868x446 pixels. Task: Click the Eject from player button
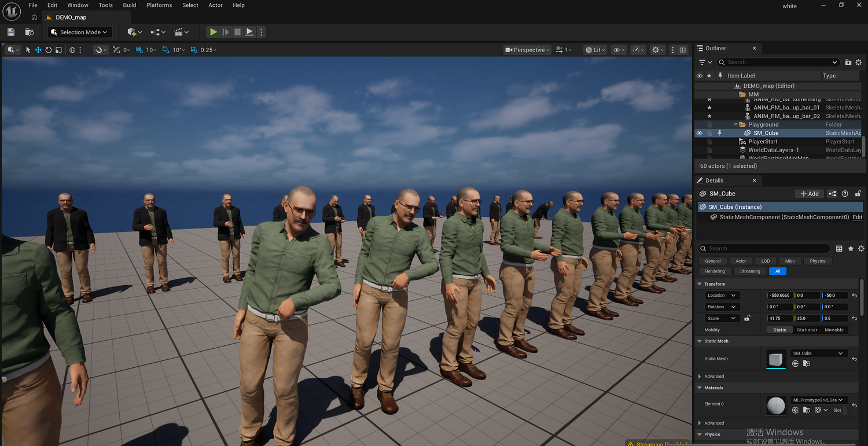coord(249,32)
